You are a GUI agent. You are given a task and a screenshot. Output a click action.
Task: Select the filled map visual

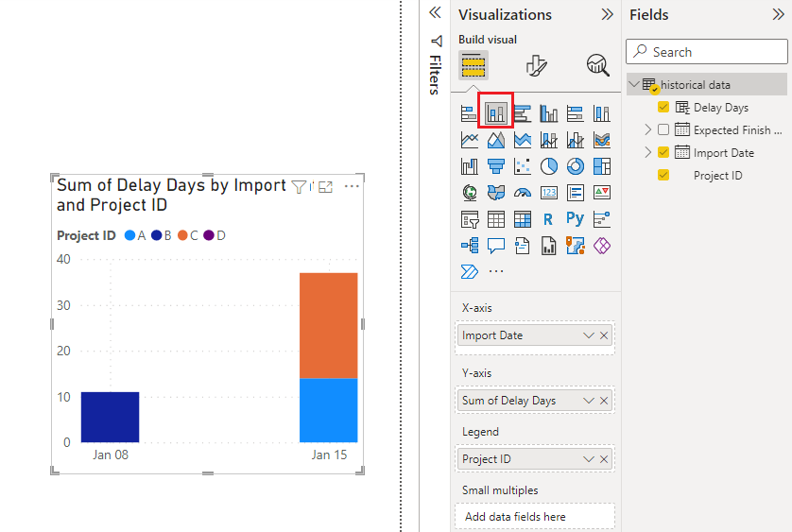[496, 193]
